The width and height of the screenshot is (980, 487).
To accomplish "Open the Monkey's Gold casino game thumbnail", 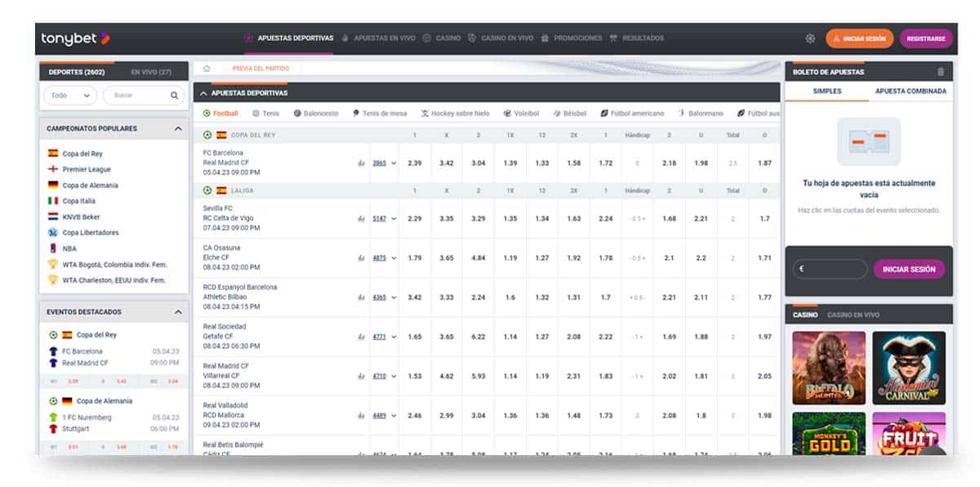I will point(829,433).
